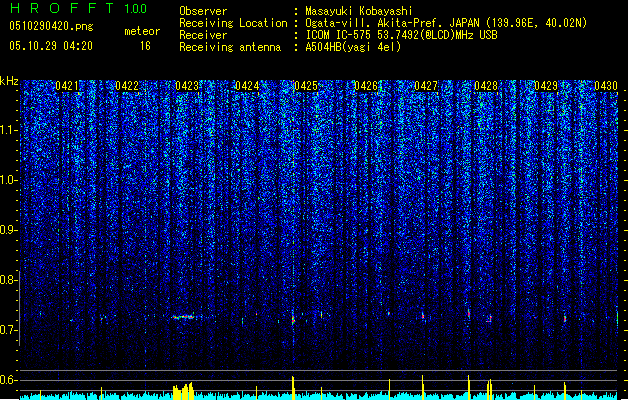Click the 0.6 frequency axis label

8,380
